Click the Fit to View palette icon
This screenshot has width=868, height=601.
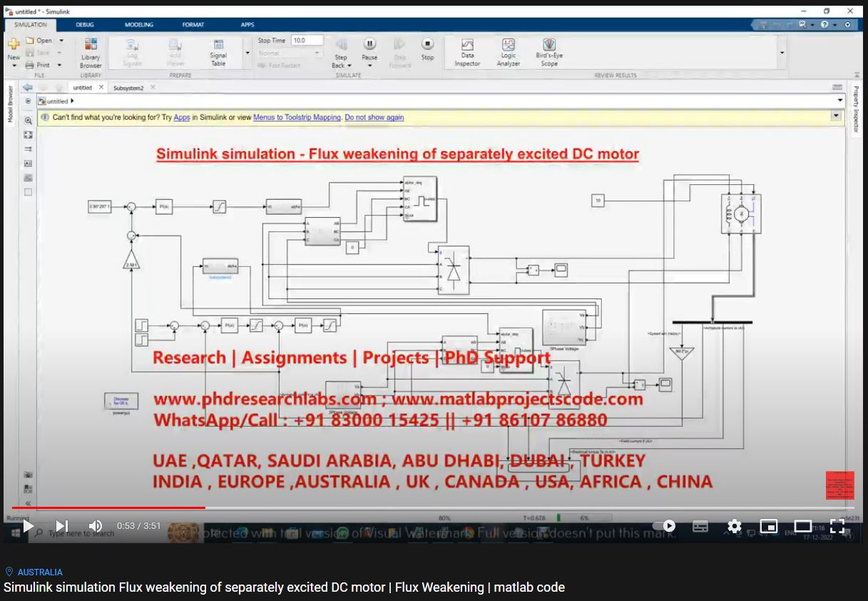(x=29, y=135)
